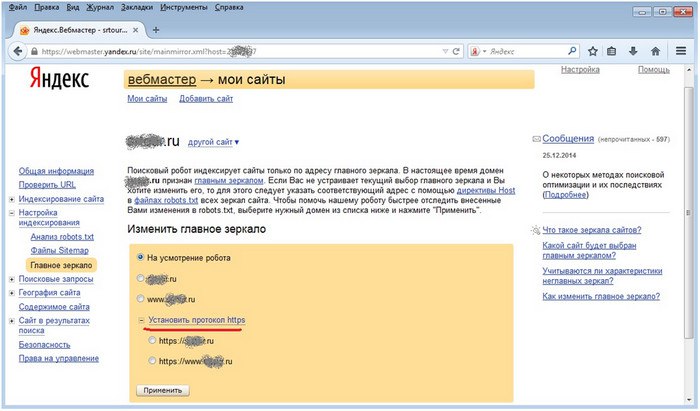This screenshot has height=411, width=700.
Task: Open the Файл menu
Action: pos(18,7)
